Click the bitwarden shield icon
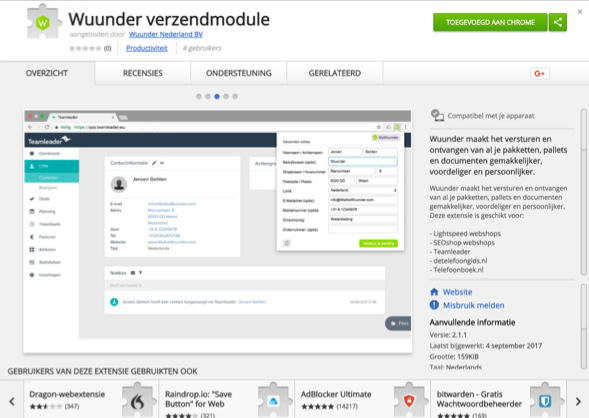 coord(545,401)
